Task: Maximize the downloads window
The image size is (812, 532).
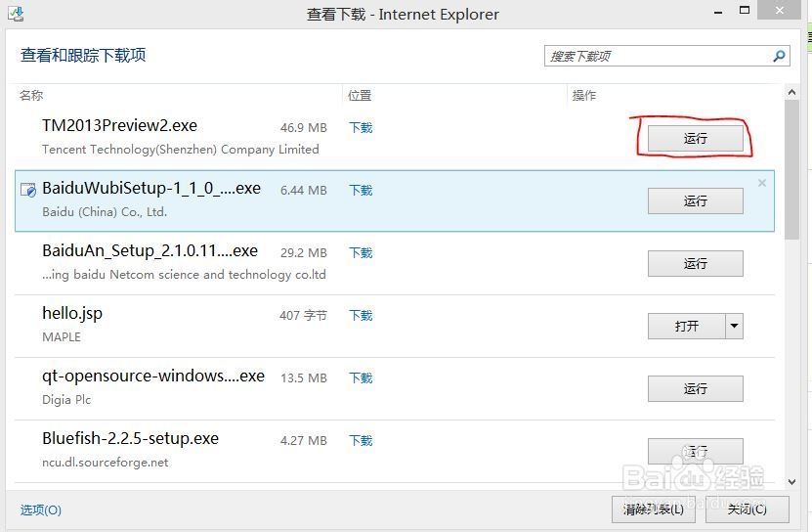Action: pos(745,11)
